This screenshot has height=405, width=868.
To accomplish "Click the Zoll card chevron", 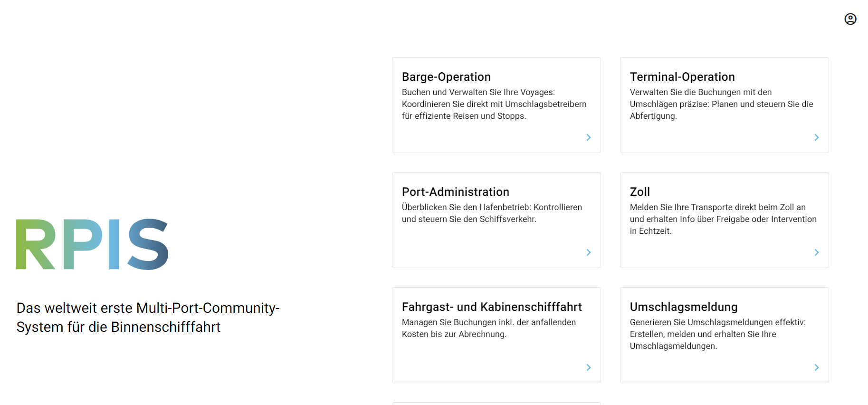I will click(x=816, y=252).
